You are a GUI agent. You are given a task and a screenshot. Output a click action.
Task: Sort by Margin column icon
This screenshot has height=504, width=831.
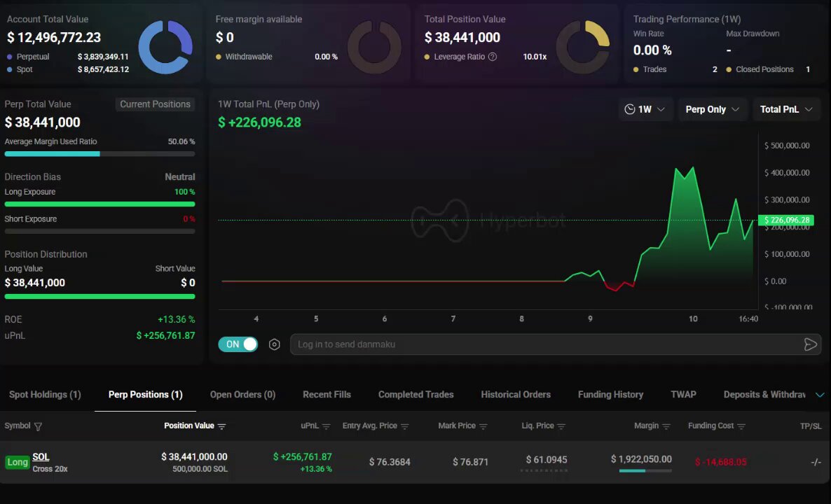pos(666,426)
